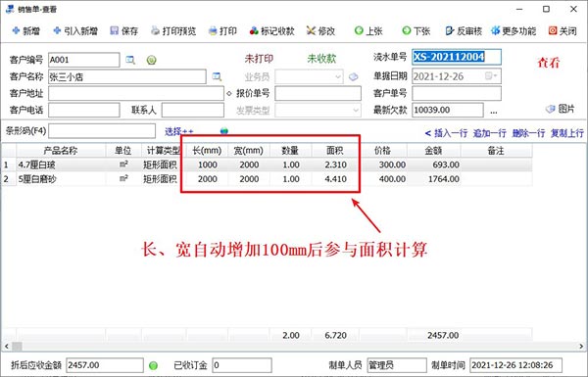Click 引入新增 in the toolbar
The height and width of the screenshot is (377, 588).
pos(75,31)
